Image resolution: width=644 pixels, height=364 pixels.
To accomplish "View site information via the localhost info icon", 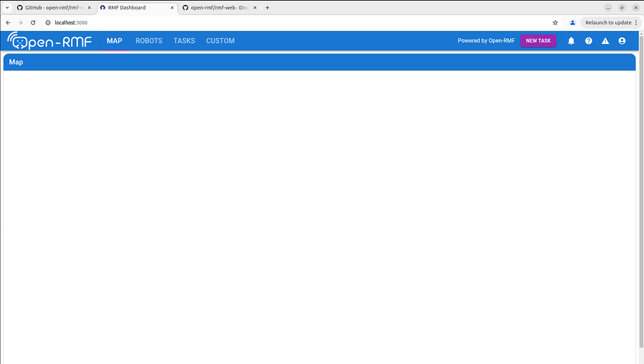I will point(47,22).
